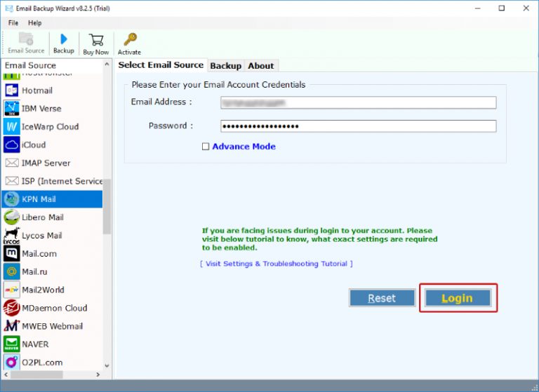Click the Login button
This screenshot has height=392, width=539.
click(458, 298)
